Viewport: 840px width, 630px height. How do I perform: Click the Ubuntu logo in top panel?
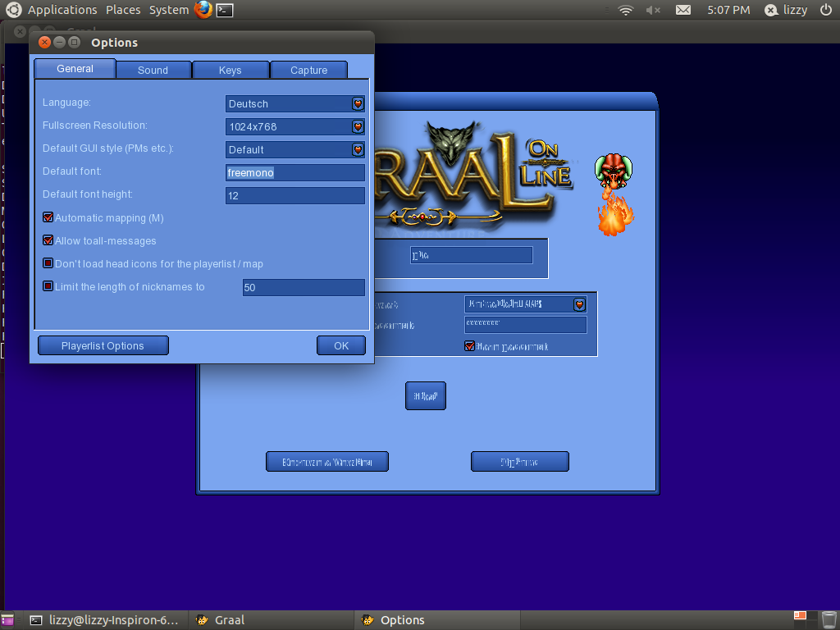(x=13, y=10)
